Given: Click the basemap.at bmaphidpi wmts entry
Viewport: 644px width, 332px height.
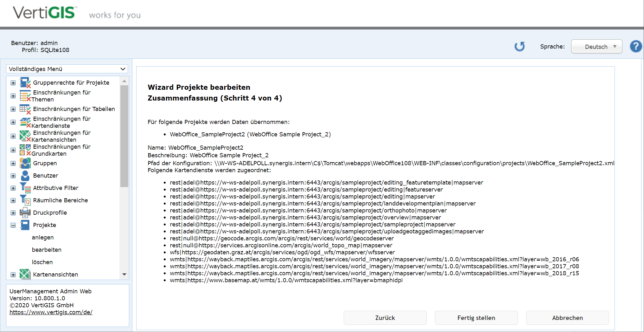Looking at the screenshot, I should 286,280.
